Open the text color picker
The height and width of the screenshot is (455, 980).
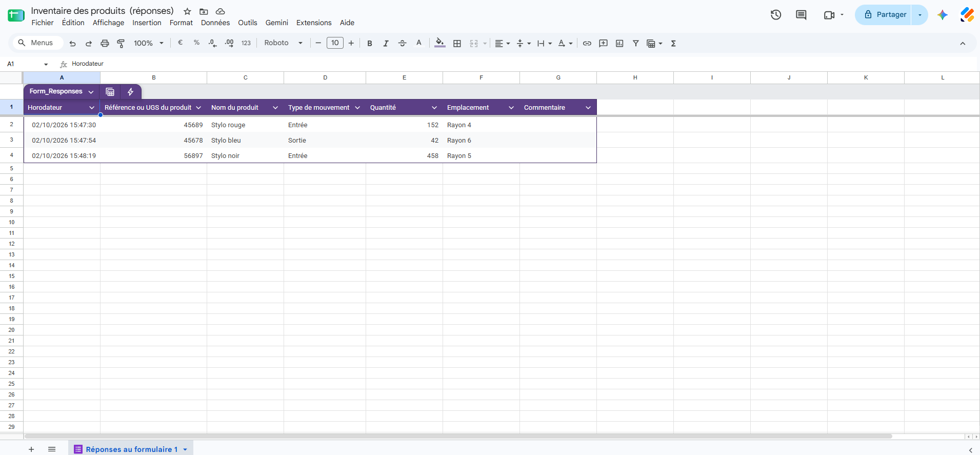pyautogui.click(x=419, y=43)
